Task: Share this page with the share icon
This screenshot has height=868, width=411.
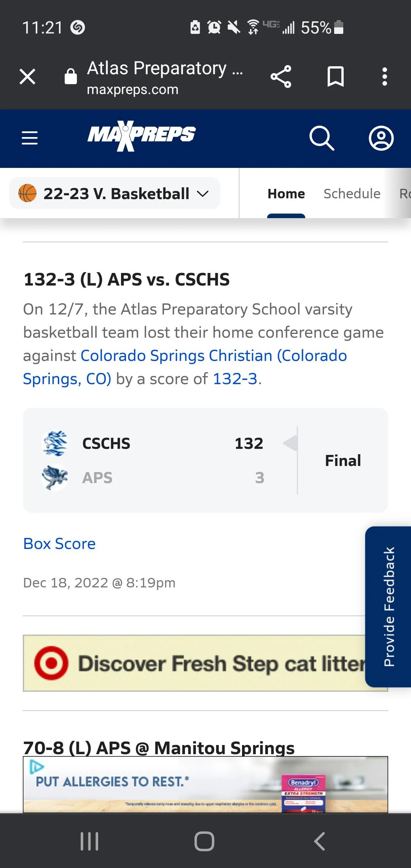Action: tap(281, 76)
